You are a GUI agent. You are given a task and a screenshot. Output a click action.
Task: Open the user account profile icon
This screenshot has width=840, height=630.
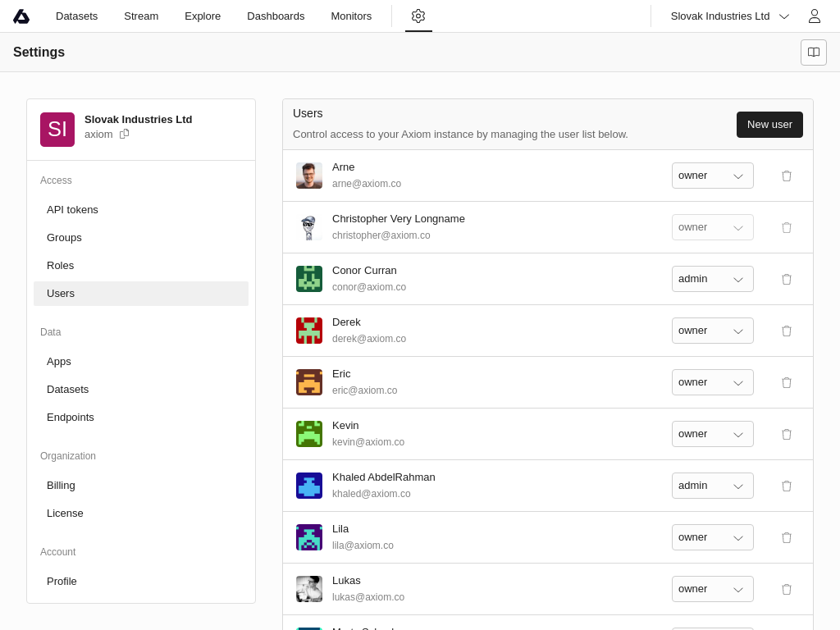tap(814, 16)
